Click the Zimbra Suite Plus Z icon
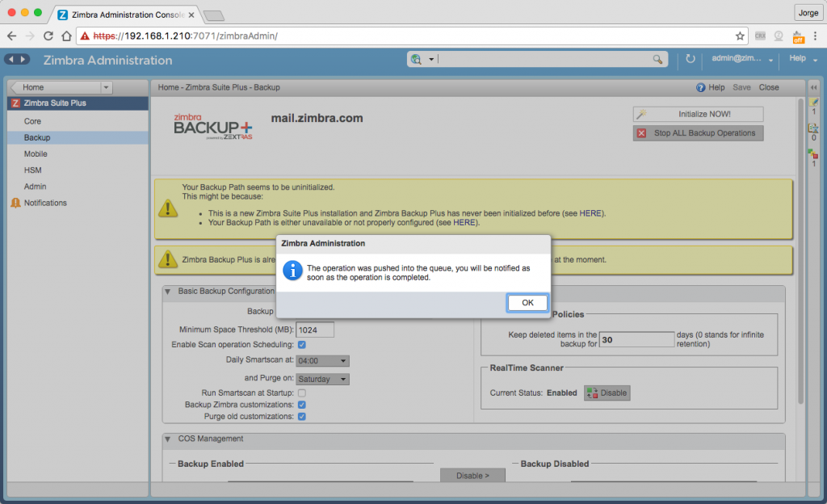The width and height of the screenshot is (827, 504). [x=15, y=103]
